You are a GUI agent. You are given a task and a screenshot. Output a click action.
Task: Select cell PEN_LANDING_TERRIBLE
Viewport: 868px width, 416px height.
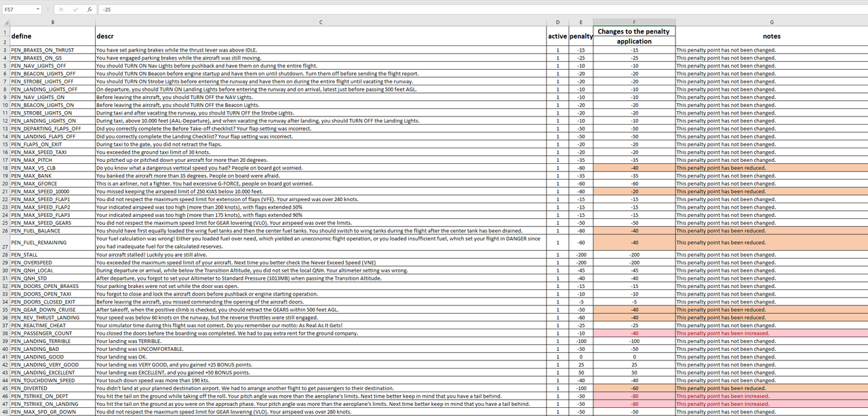click(x=53, y=341)
